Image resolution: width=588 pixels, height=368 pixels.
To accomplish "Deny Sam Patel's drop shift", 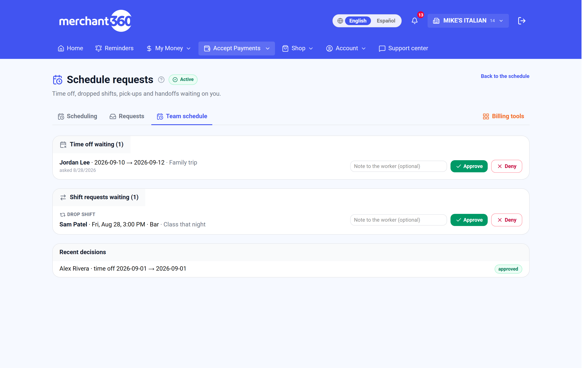I will point(507,220).
